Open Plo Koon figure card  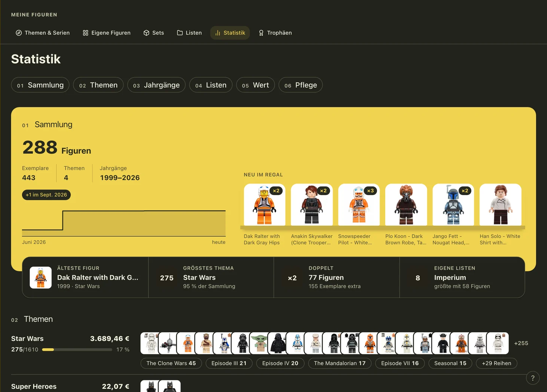tap(406, 205)
